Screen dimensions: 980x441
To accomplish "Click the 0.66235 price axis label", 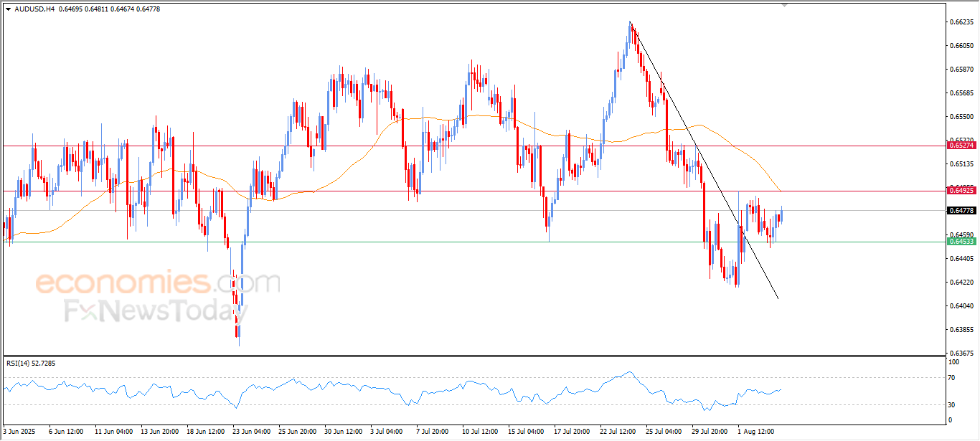I will pyautogui.click(x=961, y=22).
